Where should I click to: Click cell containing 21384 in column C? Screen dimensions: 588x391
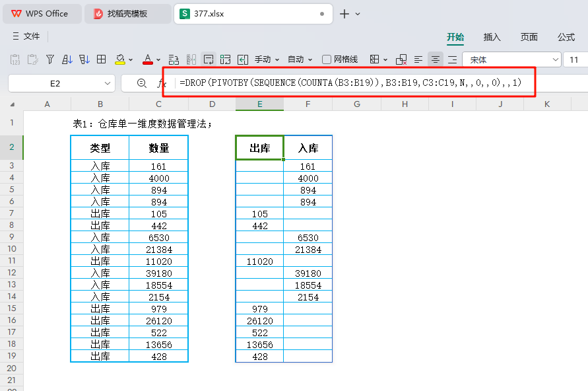(158, 250)
